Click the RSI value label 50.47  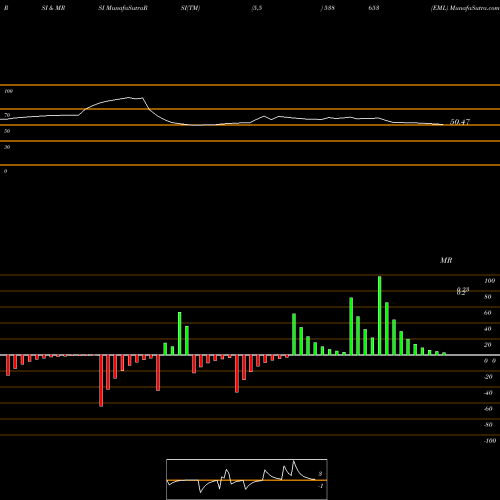click(x=460, y=122)
